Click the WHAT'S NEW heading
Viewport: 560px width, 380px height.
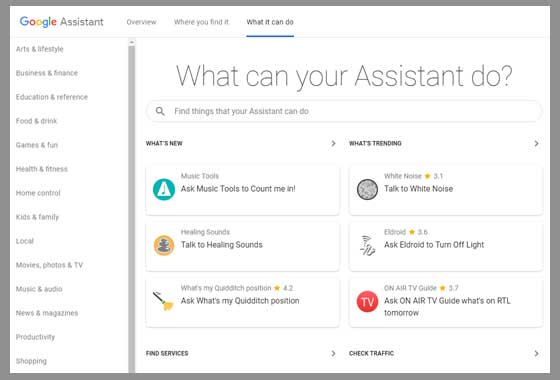click(x=164, y=143)
